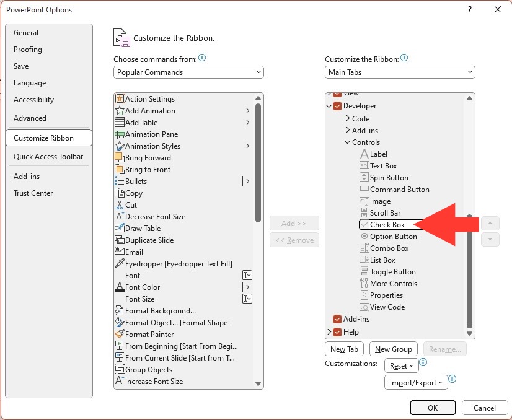Viewport: 512px width, 420px height.
Task: Select the Format Background command
Action: click(x=156, y=310)
